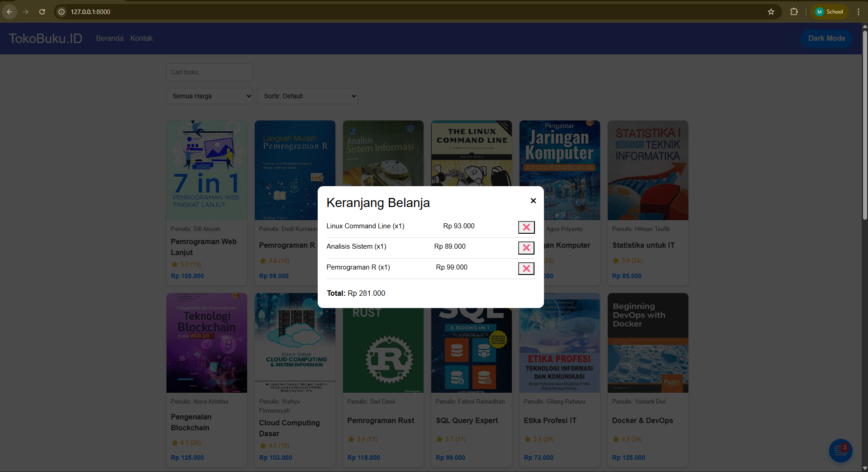Screen dimensions: 868x472
Task: Click the Rp 105.000 price
Action: pos(187,276)
